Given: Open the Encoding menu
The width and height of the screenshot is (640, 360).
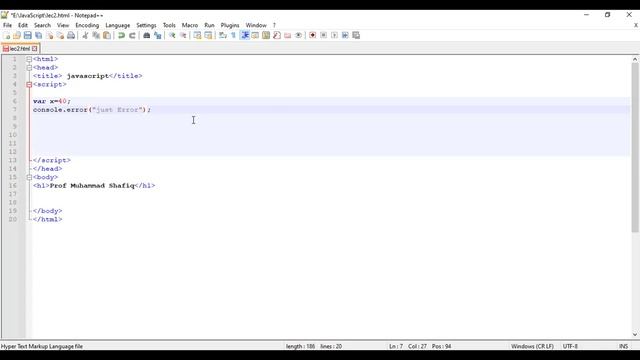Looking at the screenshot, I should (x=87, y=25).
